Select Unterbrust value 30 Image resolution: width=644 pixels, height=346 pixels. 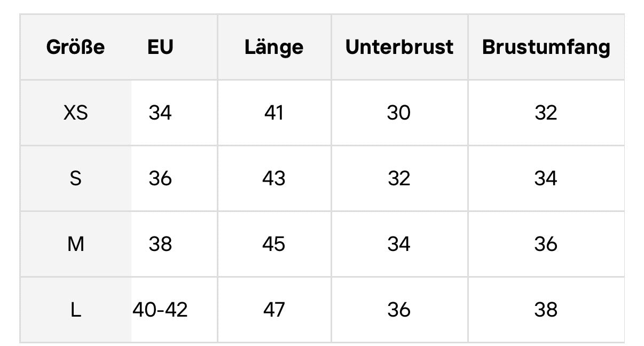(399, 113)
